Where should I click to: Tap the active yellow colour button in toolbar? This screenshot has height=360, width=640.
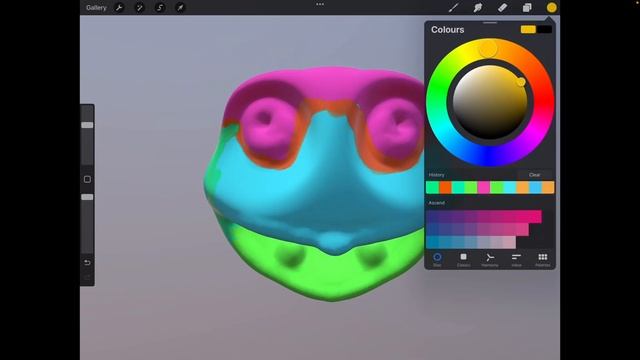pos(551,8)
